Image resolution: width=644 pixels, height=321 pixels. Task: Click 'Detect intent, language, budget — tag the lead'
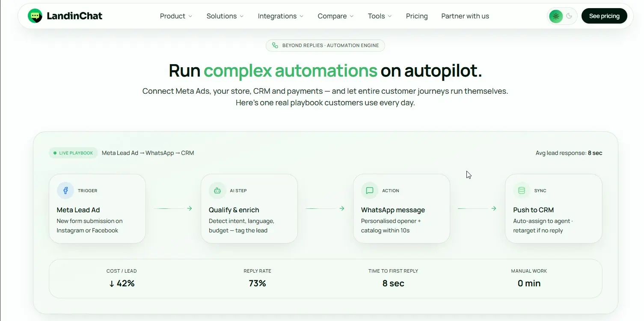[241, 226]
